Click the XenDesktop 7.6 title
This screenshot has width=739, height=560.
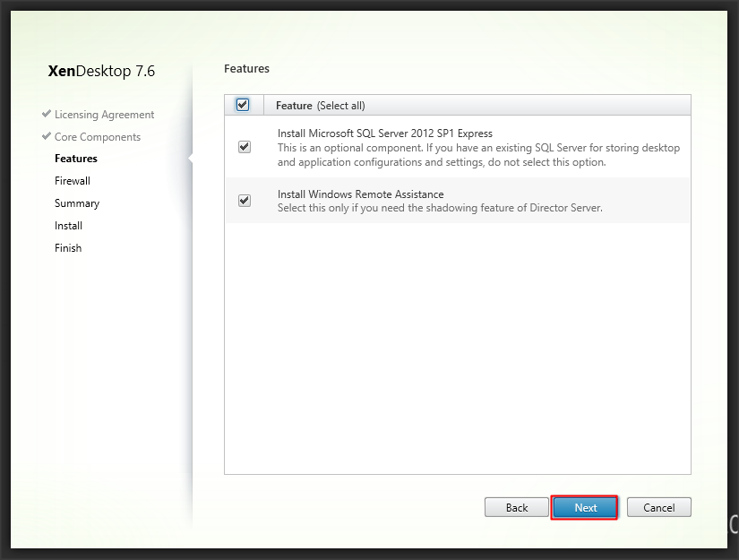click(x=101, y=71)
